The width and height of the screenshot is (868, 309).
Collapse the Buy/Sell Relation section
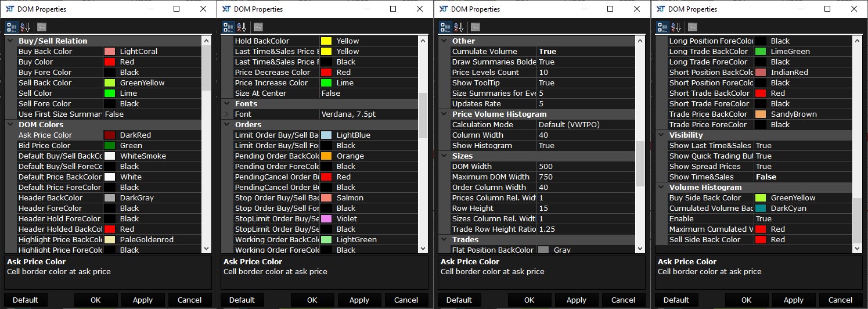coord(10,41)
